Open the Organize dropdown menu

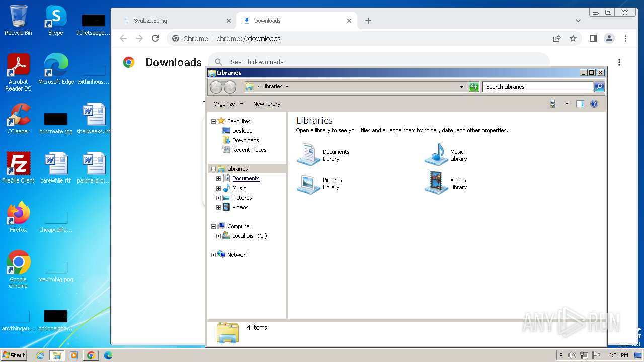click(228, 104)
